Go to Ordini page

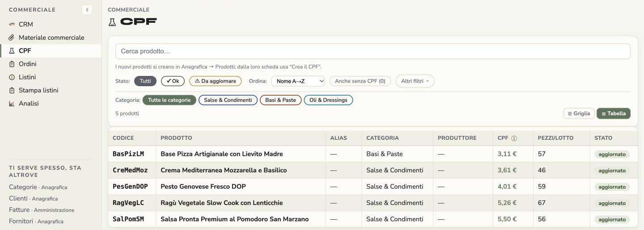51,64
